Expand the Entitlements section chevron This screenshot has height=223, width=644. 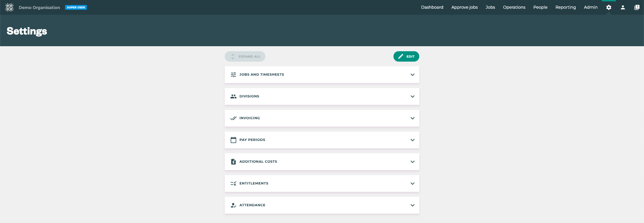click(412, 183)
